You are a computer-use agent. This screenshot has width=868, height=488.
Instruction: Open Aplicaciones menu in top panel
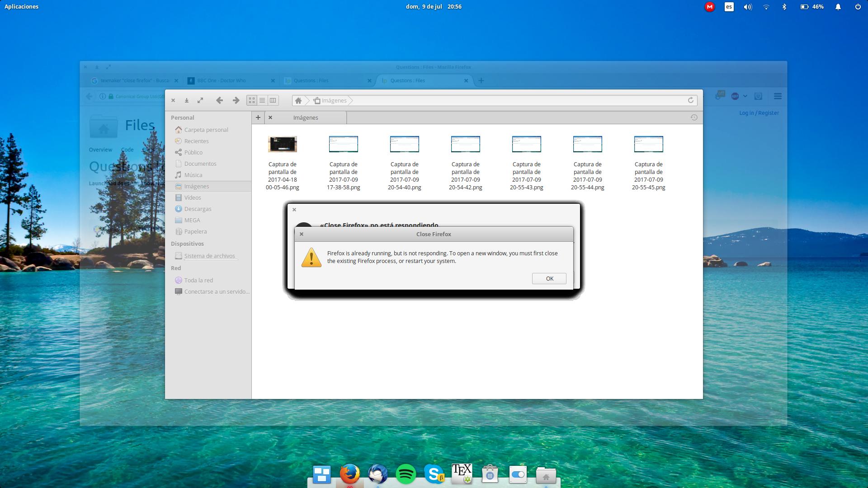tap(21, 7)
